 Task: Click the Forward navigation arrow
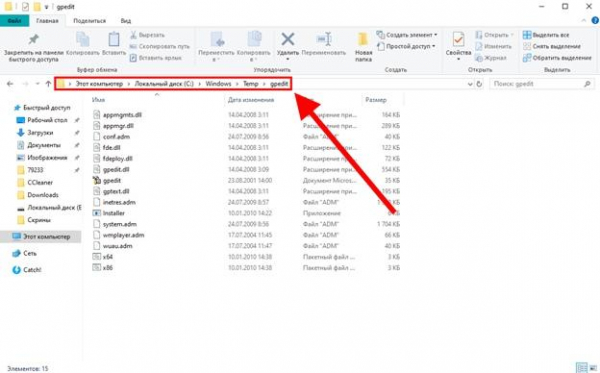tap(25, 84)
